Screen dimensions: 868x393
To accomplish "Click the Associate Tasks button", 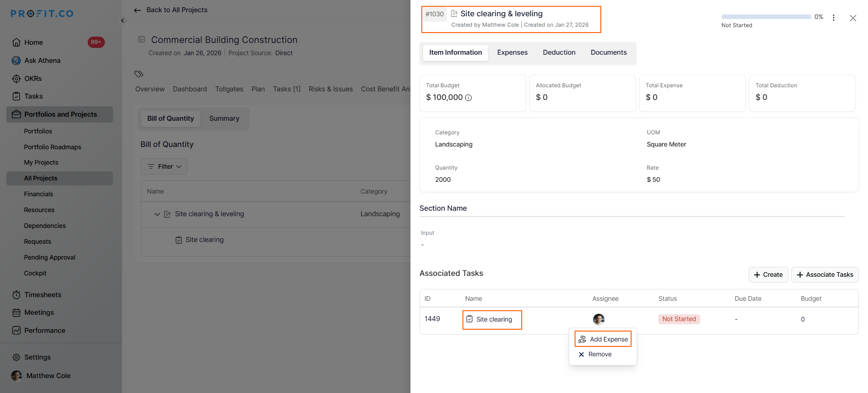I will pos(825,275).
